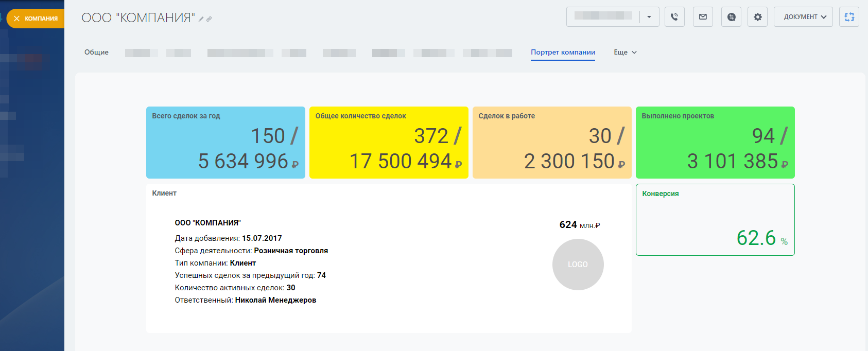Click the chain link icon beside title
The width and height of the screenshot is (868, 351).
tap(209, 19)
